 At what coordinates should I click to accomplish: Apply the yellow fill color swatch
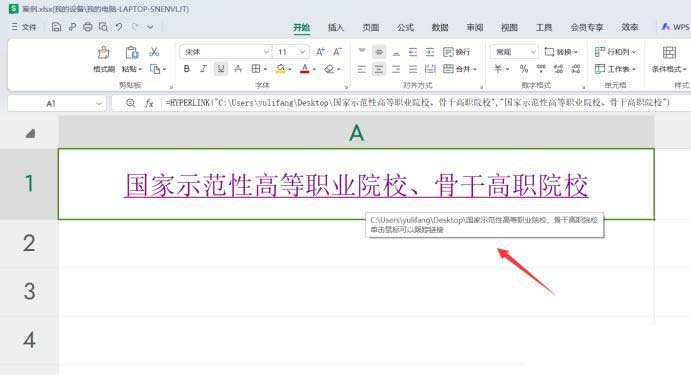coord(280,69)
